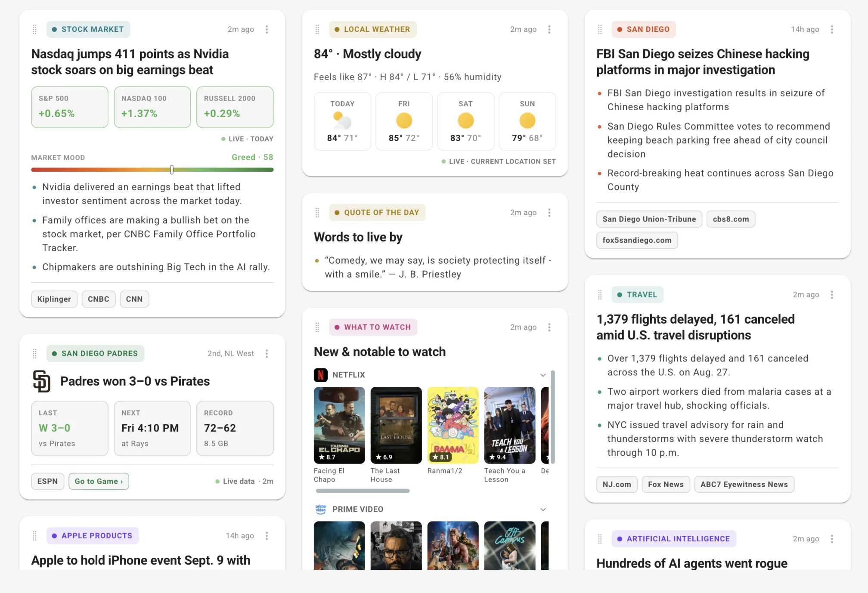Click the San Diego Padres team logo

click(x=42, y=381)
